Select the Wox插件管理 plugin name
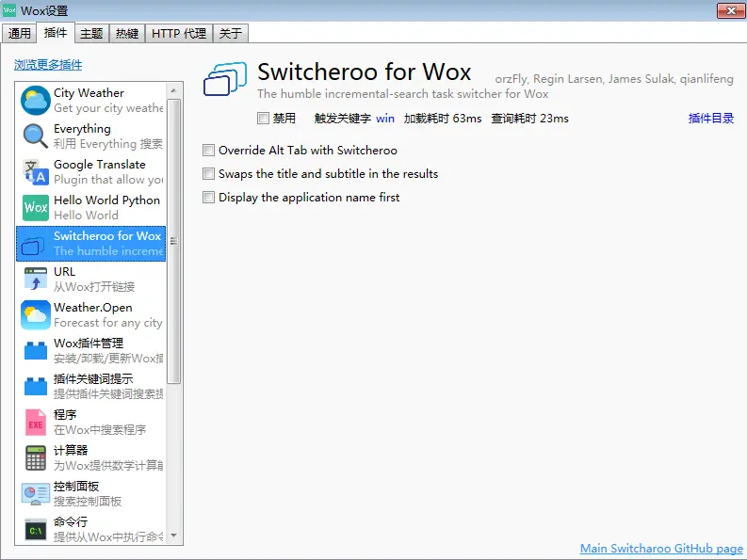This screenshot has height=560, width=747. 89,344
